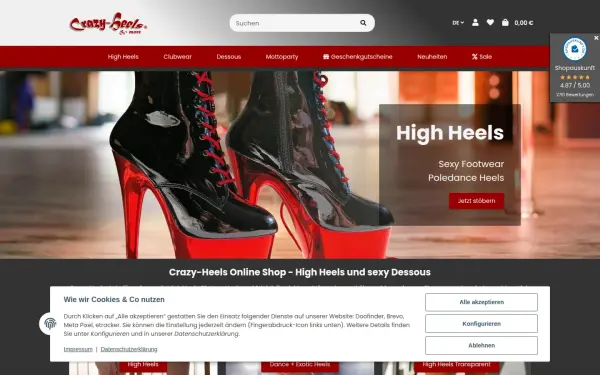The height and width of the screenshot is (375, 600).
Task: Close the Shopauskunft rating widget
Action: click(596, 38)
